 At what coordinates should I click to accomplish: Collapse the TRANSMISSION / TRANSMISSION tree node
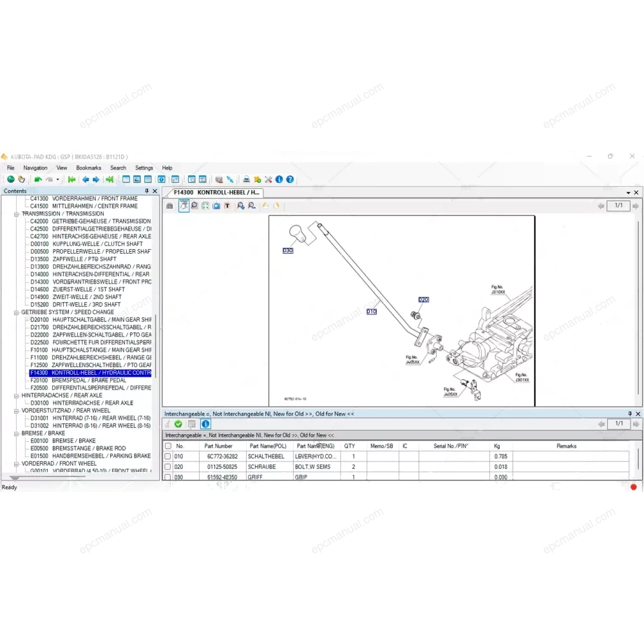pos(16,214)
